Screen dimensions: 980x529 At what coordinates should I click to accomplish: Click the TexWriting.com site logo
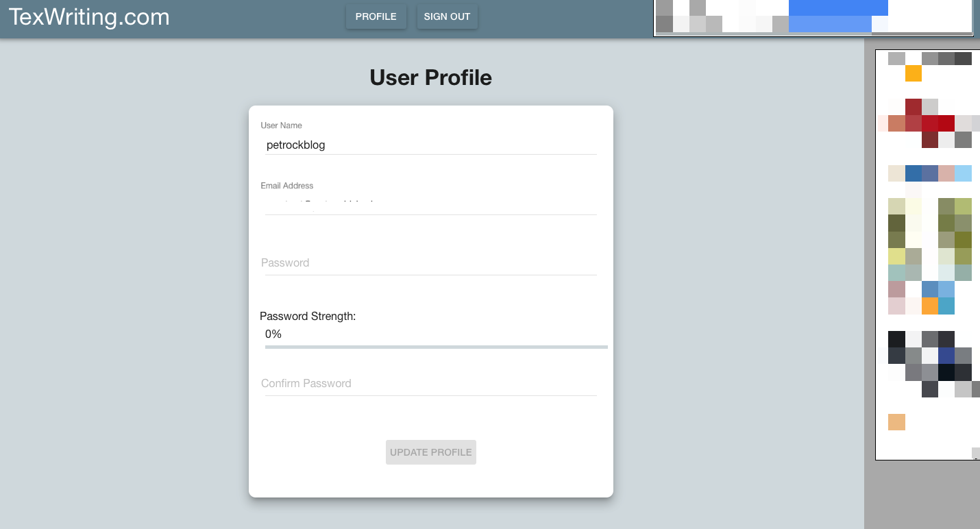[89, 16]
